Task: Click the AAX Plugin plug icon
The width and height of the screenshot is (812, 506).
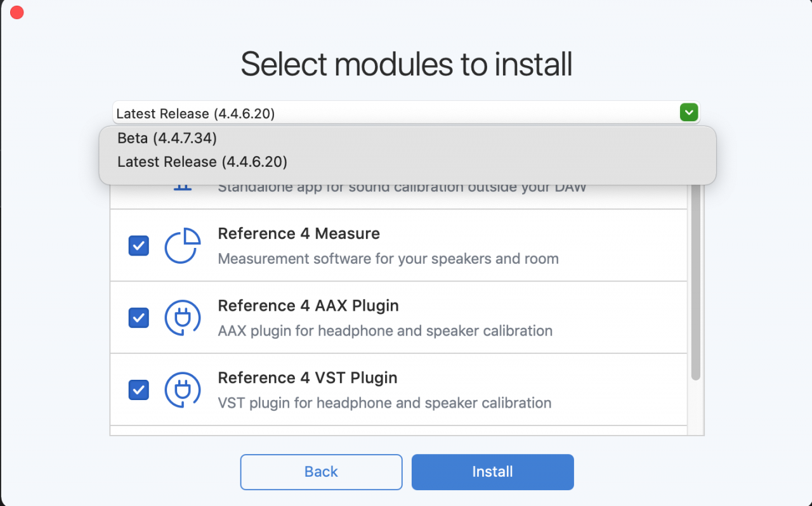Action: [x=183, y=318]
